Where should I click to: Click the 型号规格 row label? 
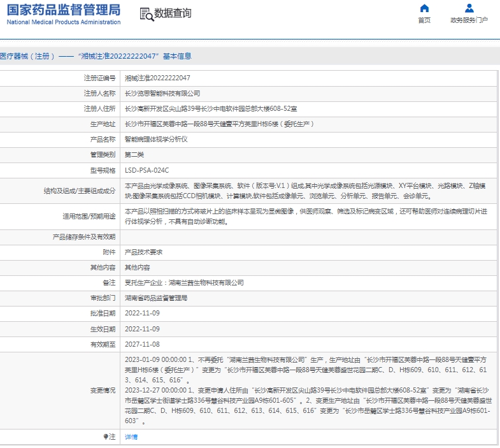(x=103, y=170)
